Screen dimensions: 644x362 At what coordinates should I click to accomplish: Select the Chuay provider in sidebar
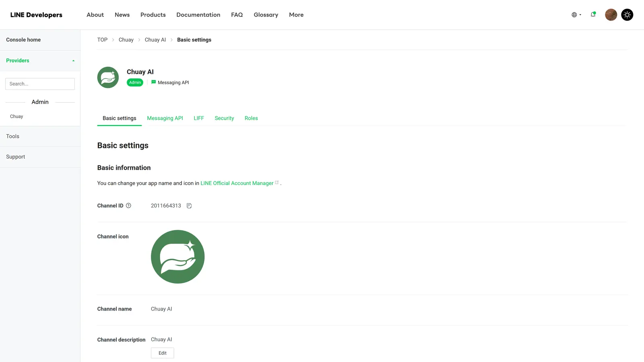click(x=17, y=116)
